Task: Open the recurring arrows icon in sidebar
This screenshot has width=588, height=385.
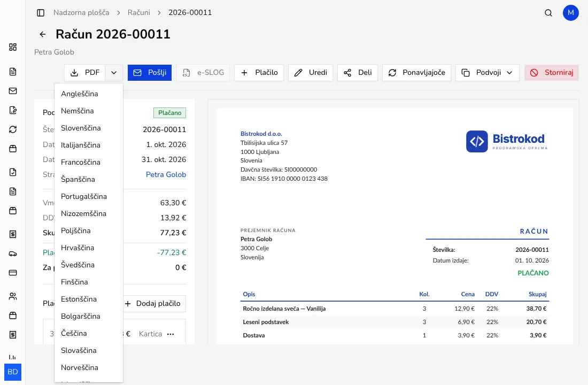Action: pos(13,129)
